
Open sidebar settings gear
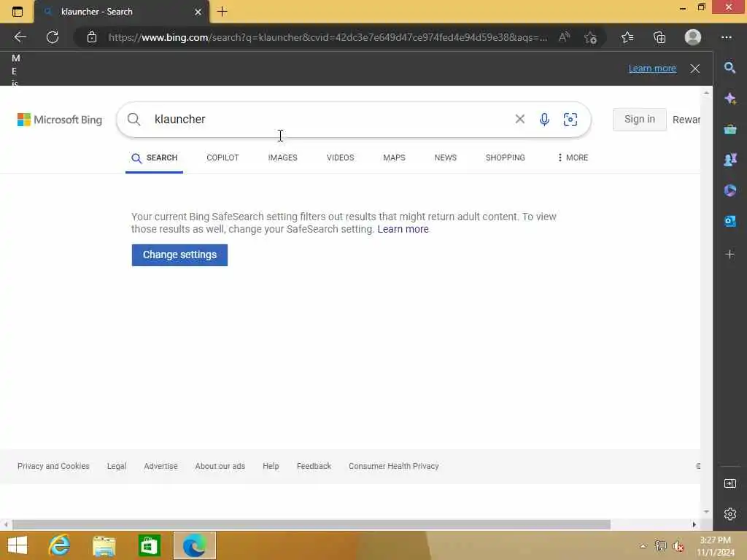pos(729,514)
